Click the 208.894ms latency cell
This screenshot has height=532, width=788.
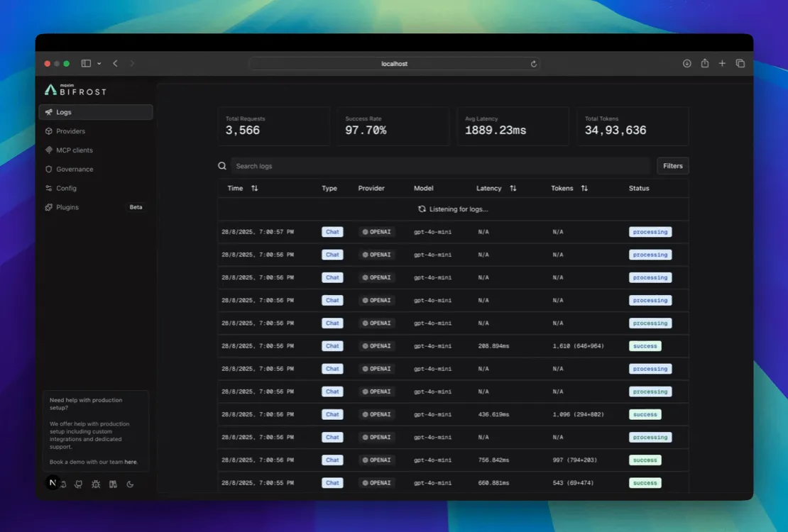click(x=493, y=346)
